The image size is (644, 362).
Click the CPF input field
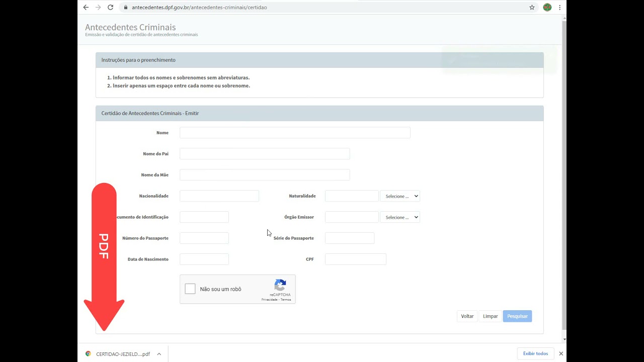356,259
